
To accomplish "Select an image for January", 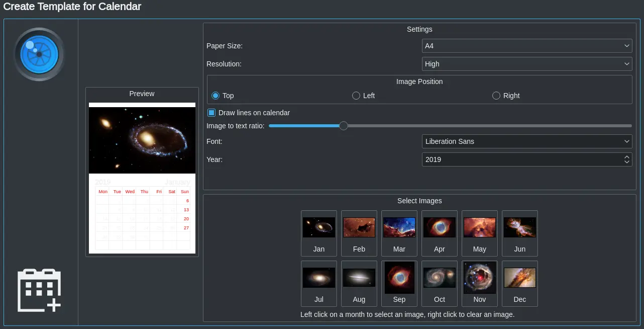I will (x=318, y=227).
